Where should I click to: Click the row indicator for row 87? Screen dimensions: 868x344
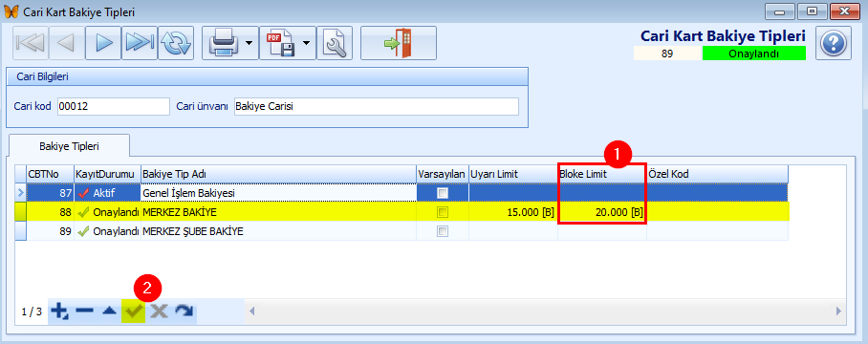tap(20, 193)
